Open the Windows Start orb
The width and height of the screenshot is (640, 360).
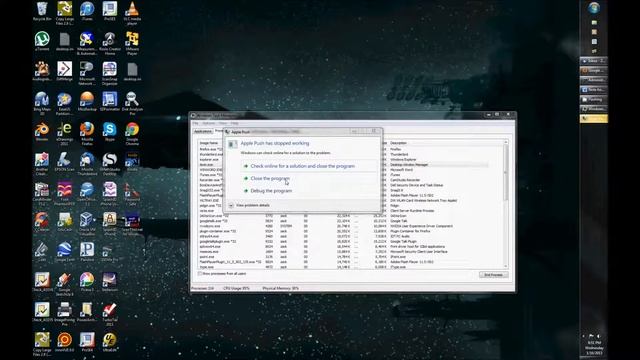click(x=594, y=8)
